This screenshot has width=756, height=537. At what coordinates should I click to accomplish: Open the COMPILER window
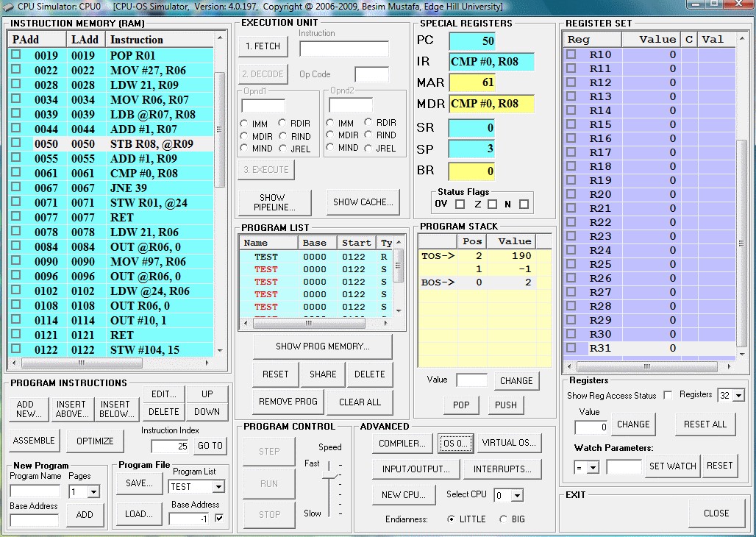(402, 444)
